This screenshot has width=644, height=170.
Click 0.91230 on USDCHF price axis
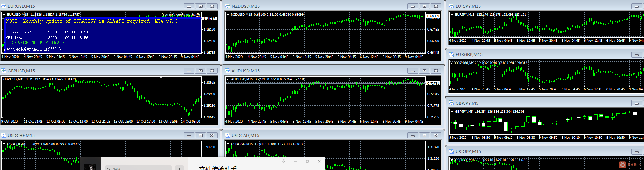[210, 147]
